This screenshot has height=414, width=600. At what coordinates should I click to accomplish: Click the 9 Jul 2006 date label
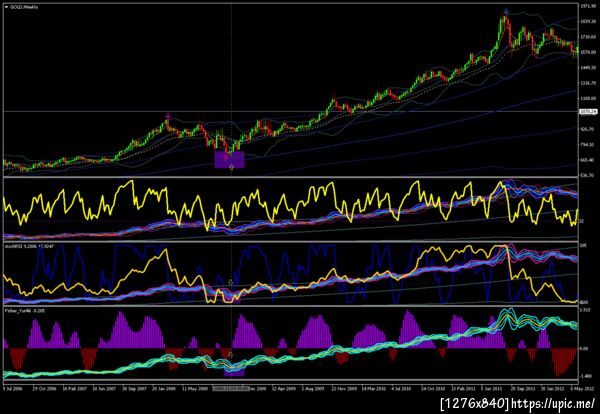point(13,388)
